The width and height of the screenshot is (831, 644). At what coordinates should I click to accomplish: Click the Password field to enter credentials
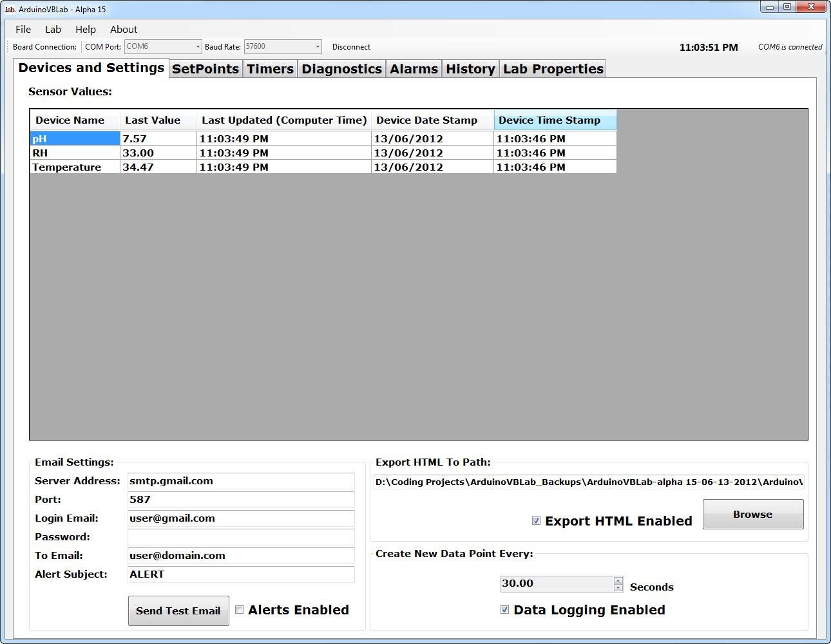(240, 537)
